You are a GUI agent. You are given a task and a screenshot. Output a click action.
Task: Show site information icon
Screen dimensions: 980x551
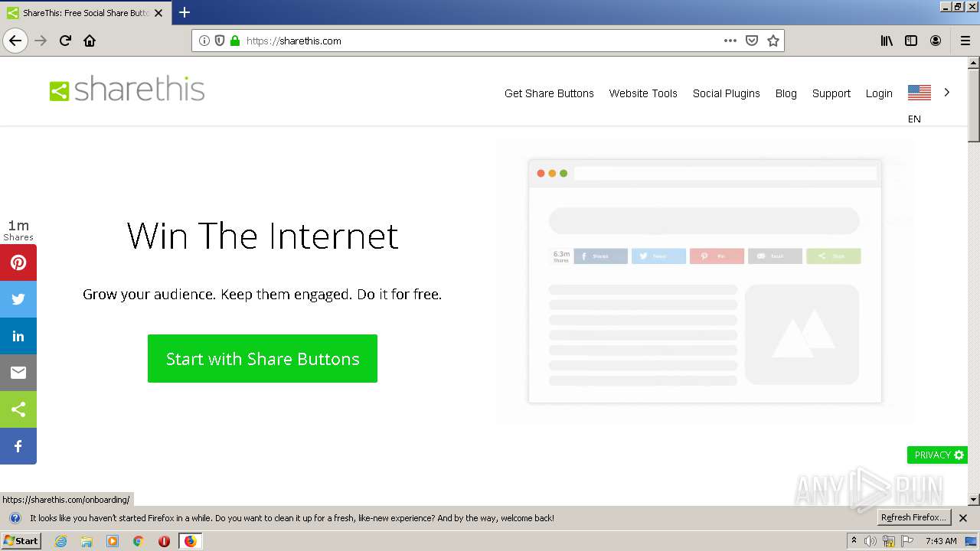204,41
